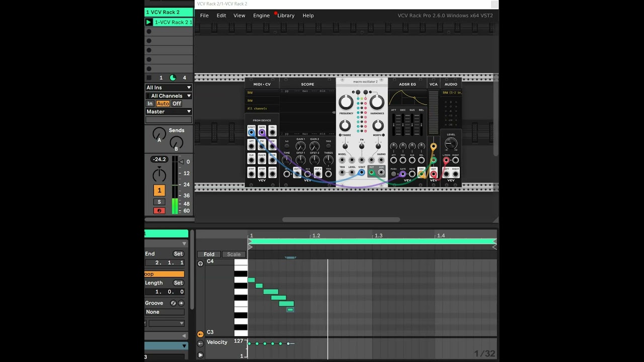Click the STOP jack on MIDI-CV
The width and height of the screenshot is (644, 362).
[x=262, y=174]
